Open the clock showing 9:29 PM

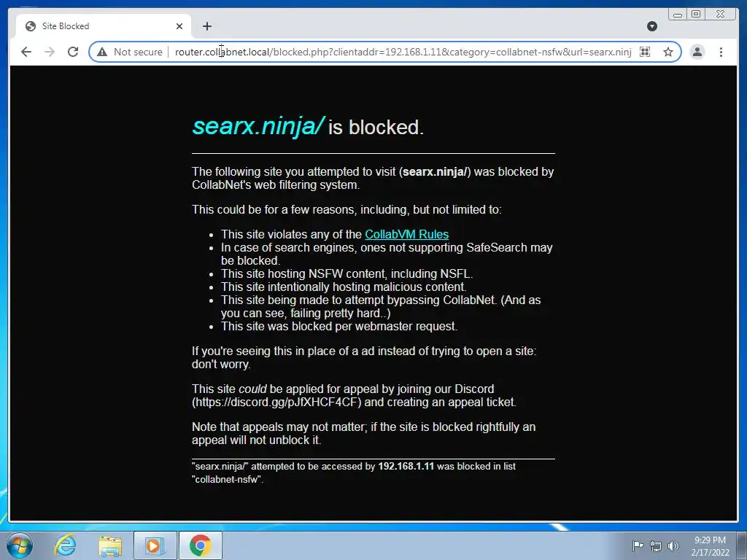click(710, 546)
